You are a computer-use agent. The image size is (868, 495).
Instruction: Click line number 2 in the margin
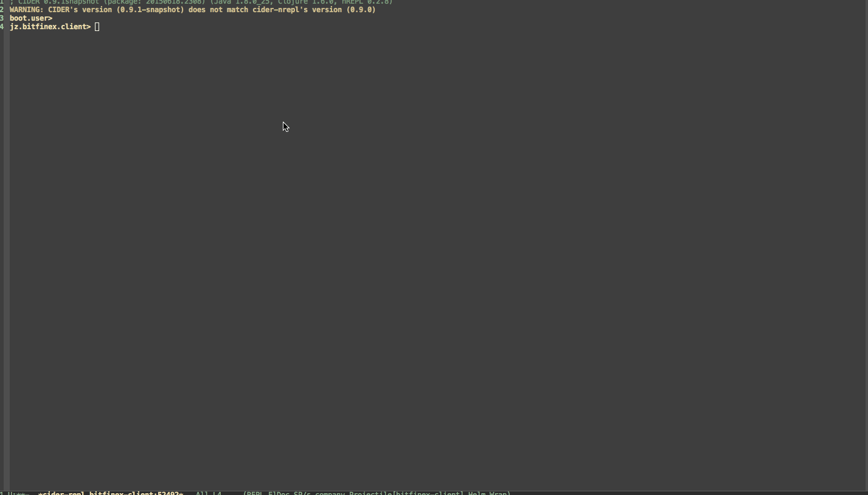click(x=2, y=10)
